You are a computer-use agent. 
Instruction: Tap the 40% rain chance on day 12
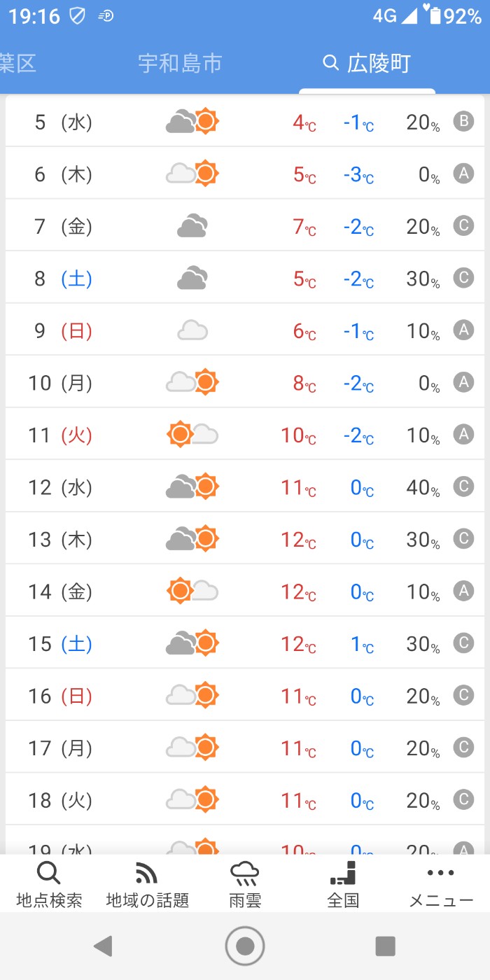(423, 487)
